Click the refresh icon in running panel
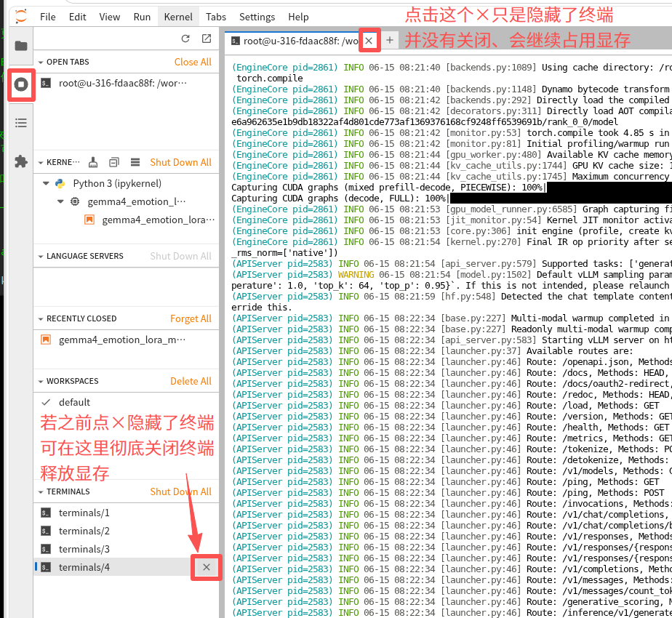The width and height of the screenshot is (672, 618). (x=185, y=39)
